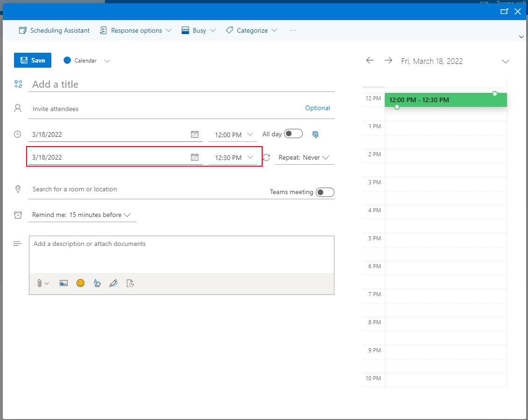Open start time 12:00 PM dropdown
The image size is (528, 420).
tap(232, 135)
